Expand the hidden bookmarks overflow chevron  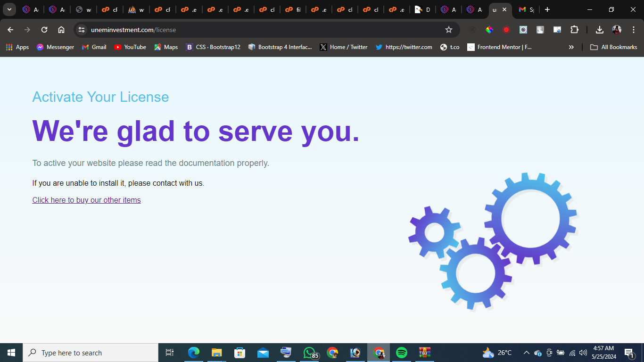[571, 47]
